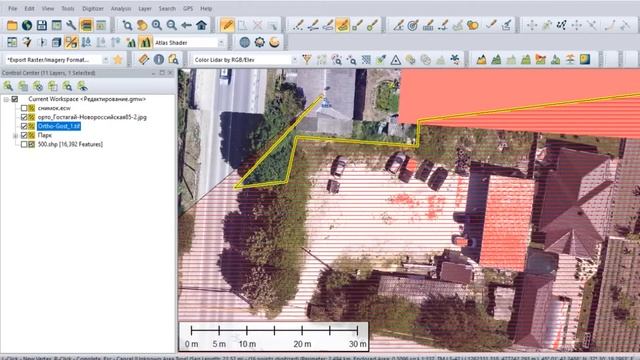640x360 pixels.
Task: Click the 3D view cube icon
Action: (56, 42)
